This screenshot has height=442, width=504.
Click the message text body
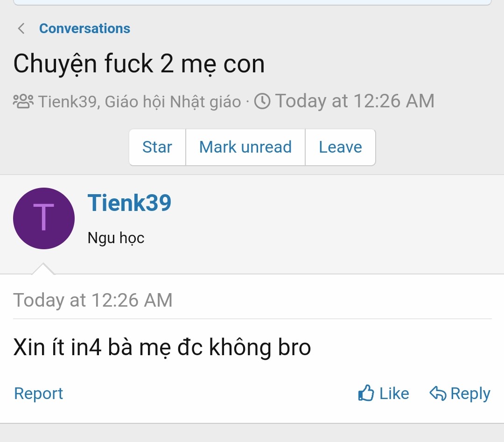click(162, 347)
